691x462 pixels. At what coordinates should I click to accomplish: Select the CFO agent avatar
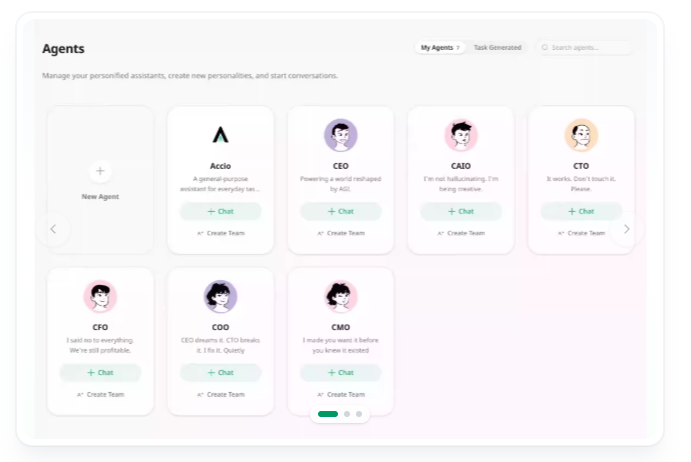[x=100, y=296]
